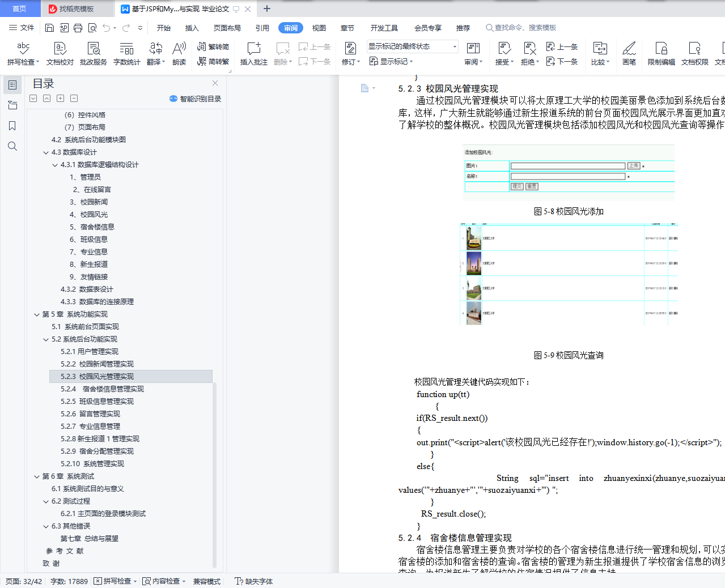The image size is (725, 588).
Task: Switch to the 页面布局 ribbon tab
Action: (x=227, y=28)
